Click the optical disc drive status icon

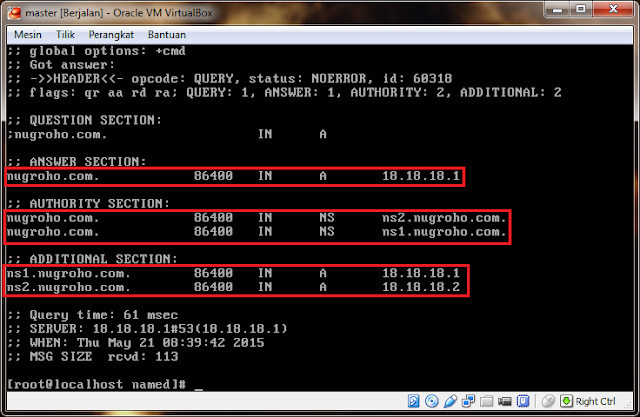click(x=431, y=401)
